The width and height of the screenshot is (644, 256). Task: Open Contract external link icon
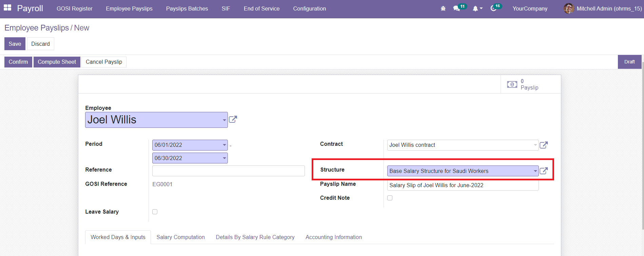point(544,145)
